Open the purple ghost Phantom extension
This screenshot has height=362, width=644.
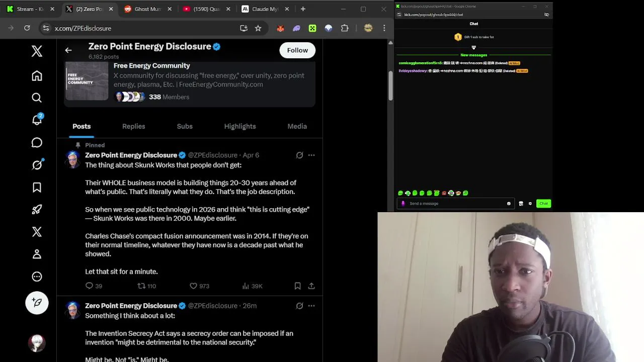pyautogui.click(x=296, y=28)
